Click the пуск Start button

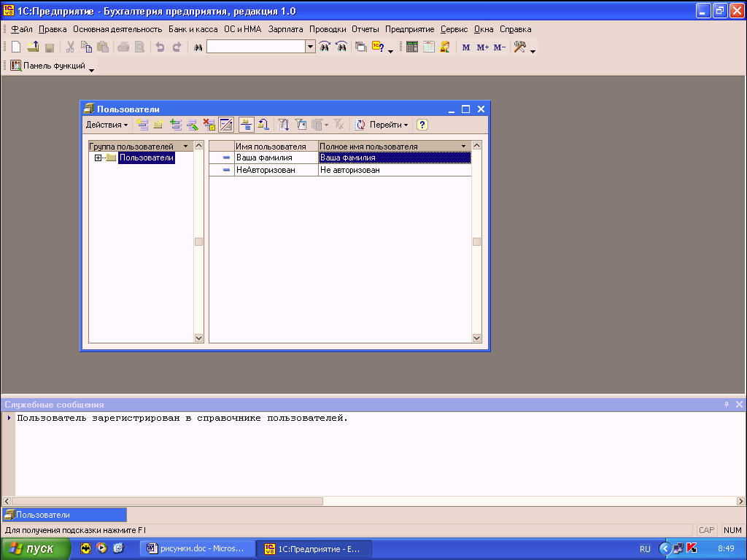click(x=35, y=549)
